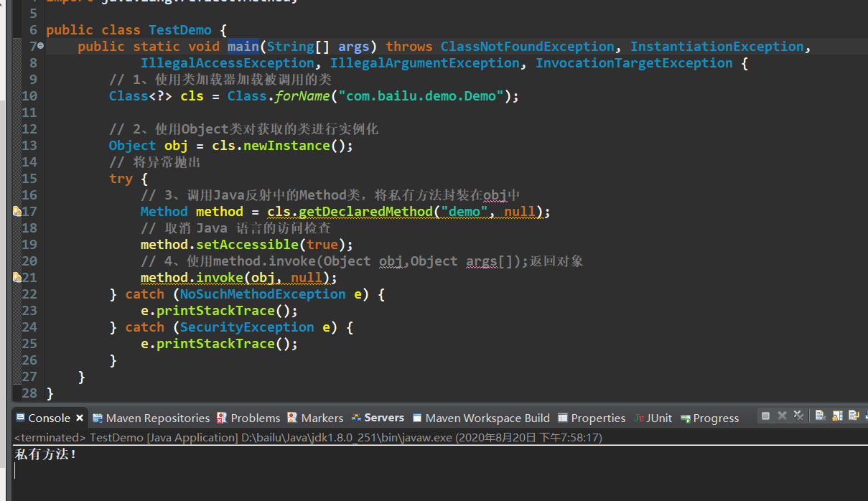Click the comment on line 9
This screenshot has width=868, height=501.
pos(220,80)
